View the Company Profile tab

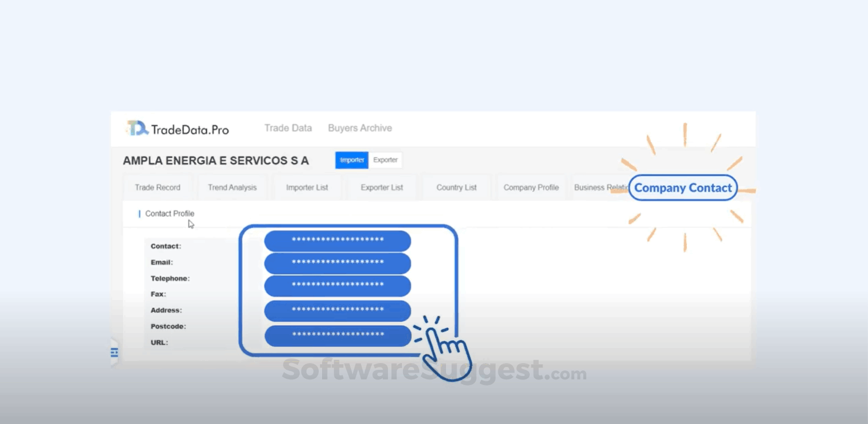point(531,187)
